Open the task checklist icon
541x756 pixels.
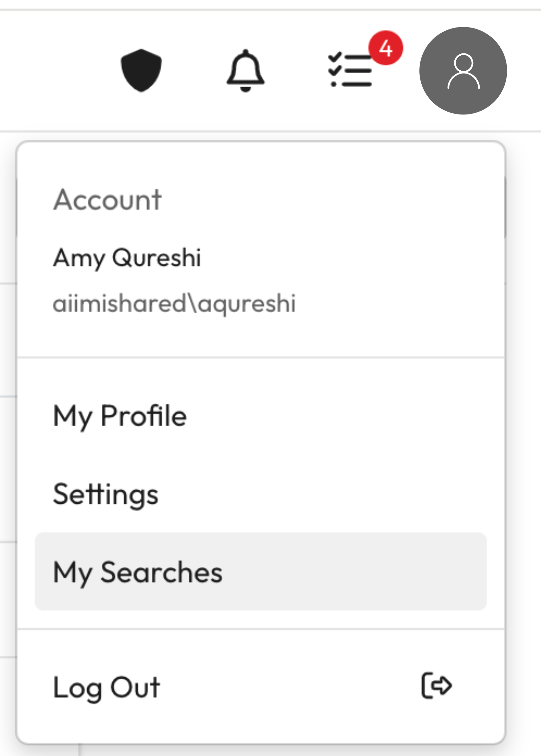click(350, 71)
